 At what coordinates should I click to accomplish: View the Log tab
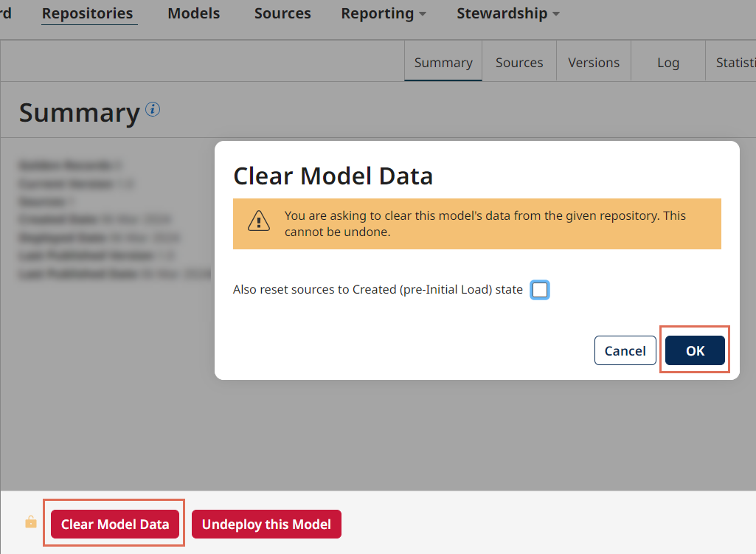click(667, 62)
